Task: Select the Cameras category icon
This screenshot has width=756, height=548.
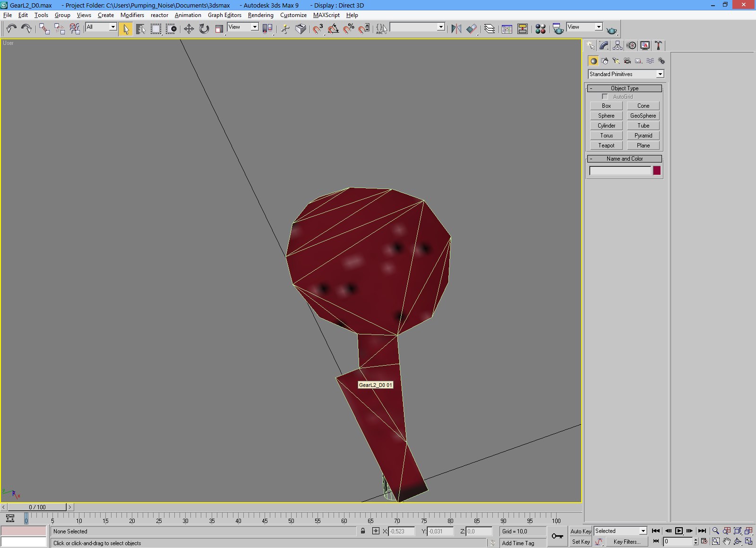Action: click(x=627, y=61)
